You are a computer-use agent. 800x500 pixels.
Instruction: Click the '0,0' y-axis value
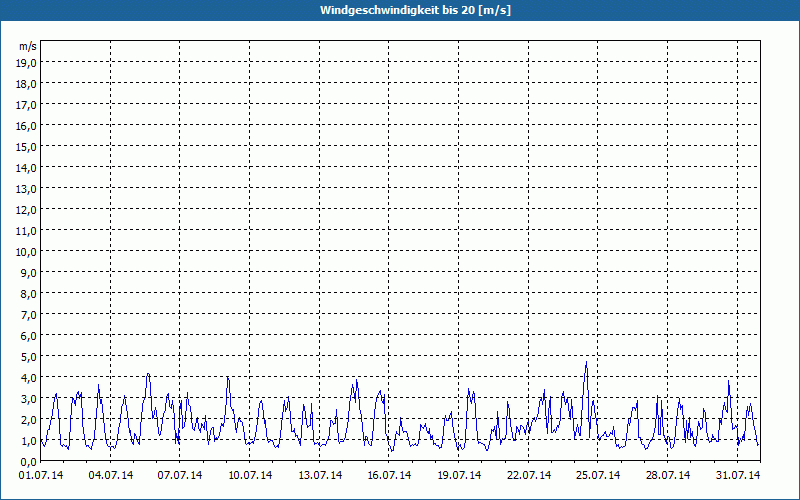pos(29,462)
